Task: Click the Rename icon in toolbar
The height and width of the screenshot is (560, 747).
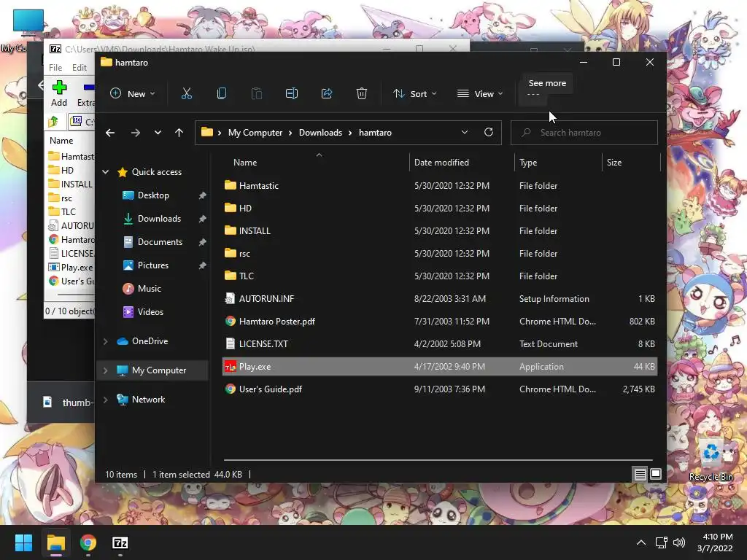Action: click(x=292, y=93)
